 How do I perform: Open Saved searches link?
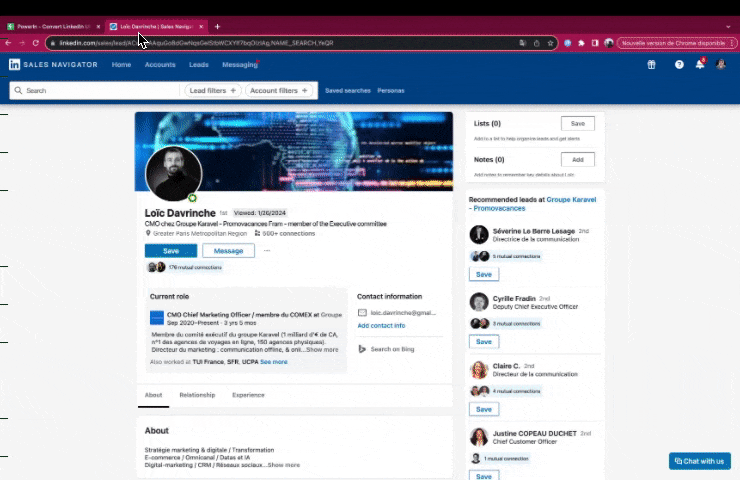(x=348, y=91)
